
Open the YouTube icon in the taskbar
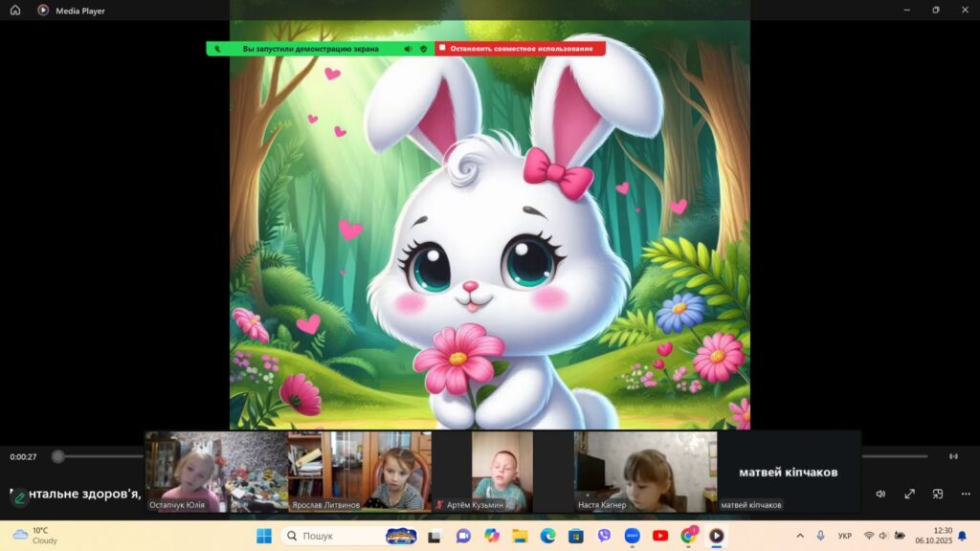(x=659, y=536)
